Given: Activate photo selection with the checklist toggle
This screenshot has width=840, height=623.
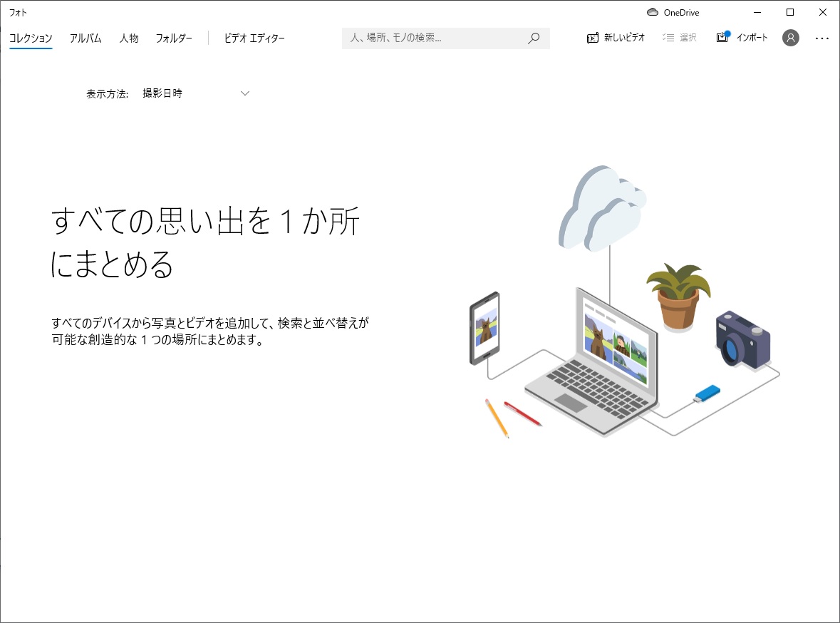Looking at the screenshot, I should coord(670,38).
